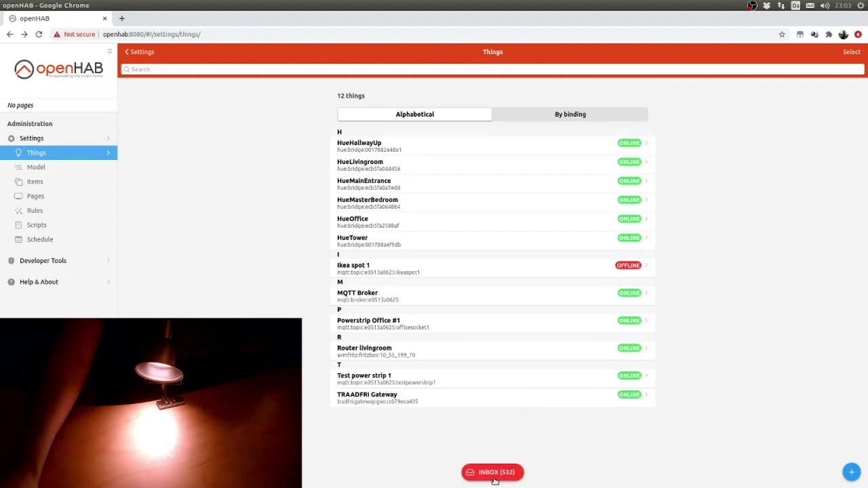The height and width of the screenshot is (488, 868).
Task: Open the network indicator arrows
Action: click(x=781, y=5)
